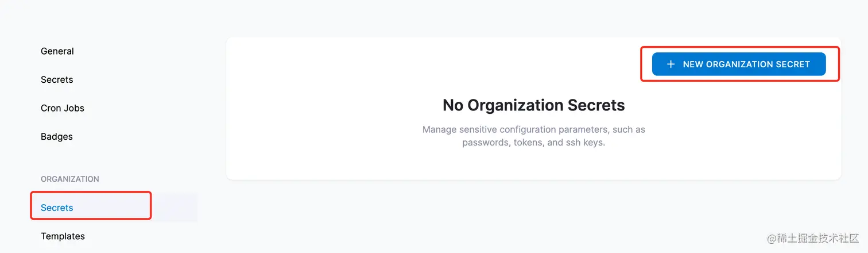The height and width of the screenshot is (253, 868).
Task: Click the plus icon on the new secret button
Action: coord(670,64)
